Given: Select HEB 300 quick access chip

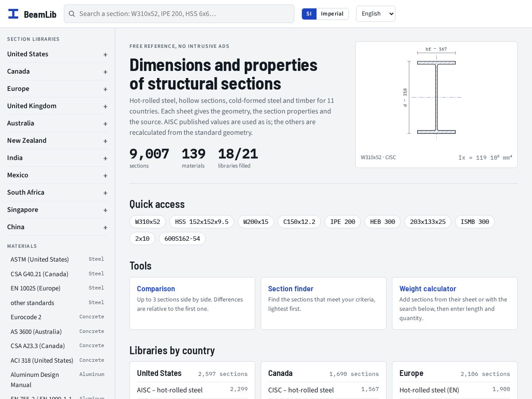Looking at the screenshot, I should [383, 222].
